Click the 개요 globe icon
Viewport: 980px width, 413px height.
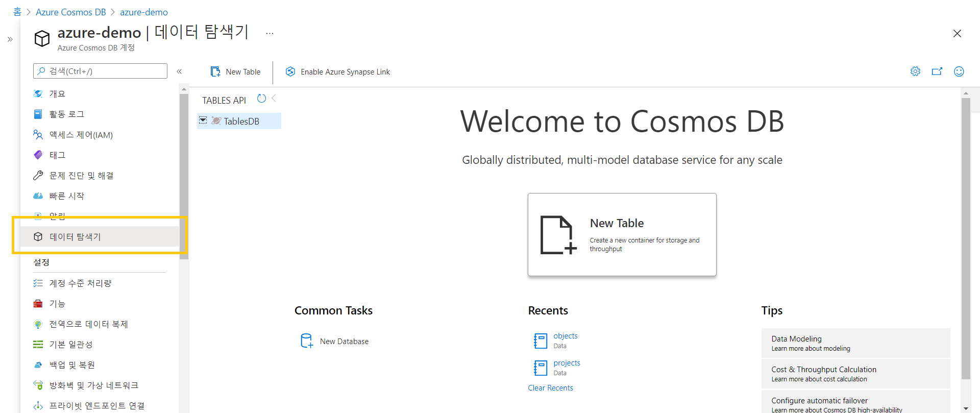pos(38,93)
